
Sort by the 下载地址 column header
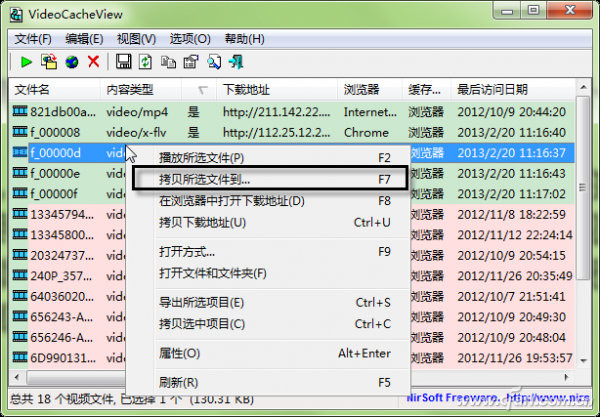point(277,90)
